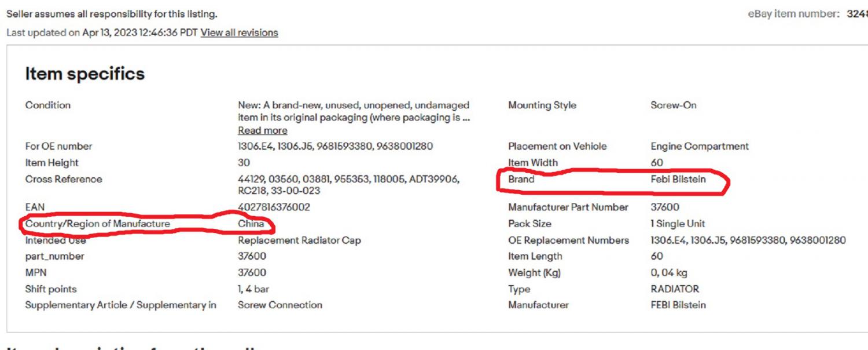Select the Item specifics heading
This screenshot has height=350, width=868.
(84, 74)
